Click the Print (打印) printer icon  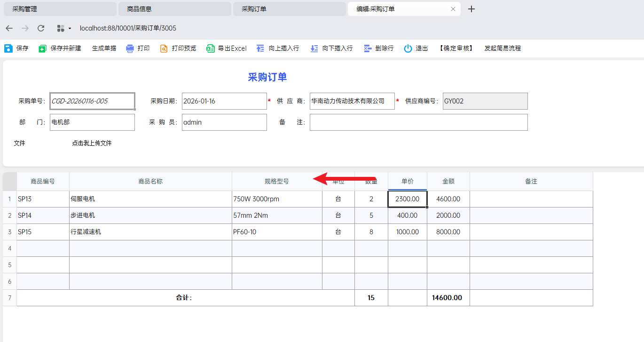click(x=130, y=48)
